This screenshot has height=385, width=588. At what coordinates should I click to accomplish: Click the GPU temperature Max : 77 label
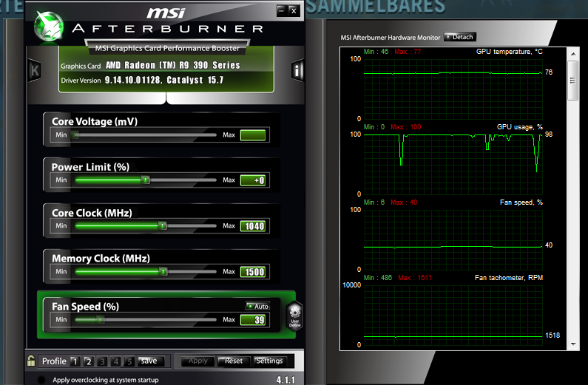[x=408, y=51]
